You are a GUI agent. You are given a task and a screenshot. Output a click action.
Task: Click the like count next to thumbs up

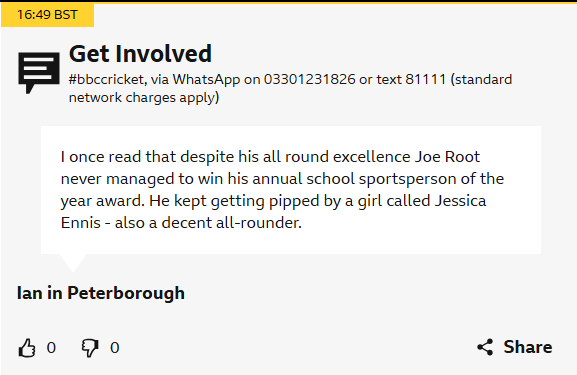51,348
